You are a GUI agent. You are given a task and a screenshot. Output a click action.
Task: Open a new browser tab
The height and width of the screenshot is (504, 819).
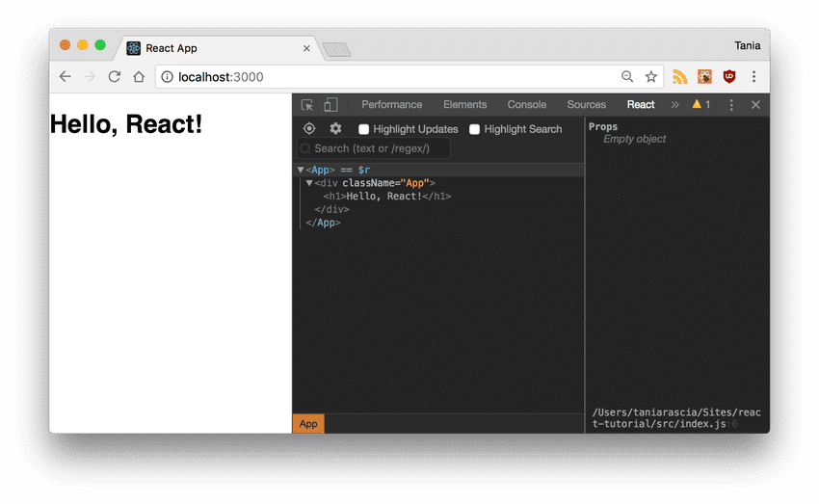point(337,49)
